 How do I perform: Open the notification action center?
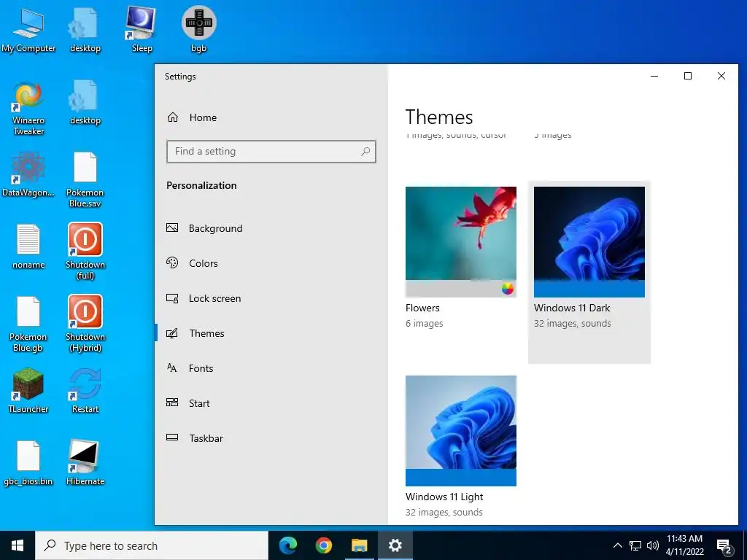coord(724,546)
